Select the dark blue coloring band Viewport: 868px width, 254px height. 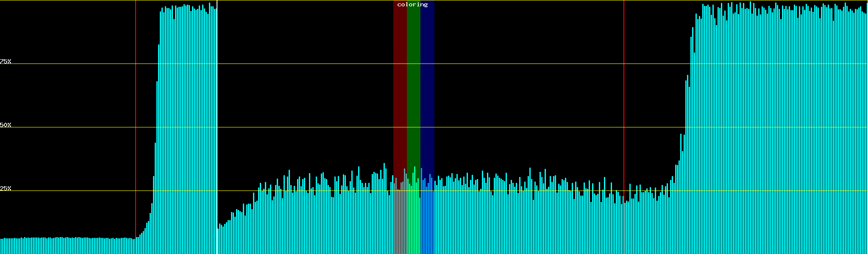427,85
